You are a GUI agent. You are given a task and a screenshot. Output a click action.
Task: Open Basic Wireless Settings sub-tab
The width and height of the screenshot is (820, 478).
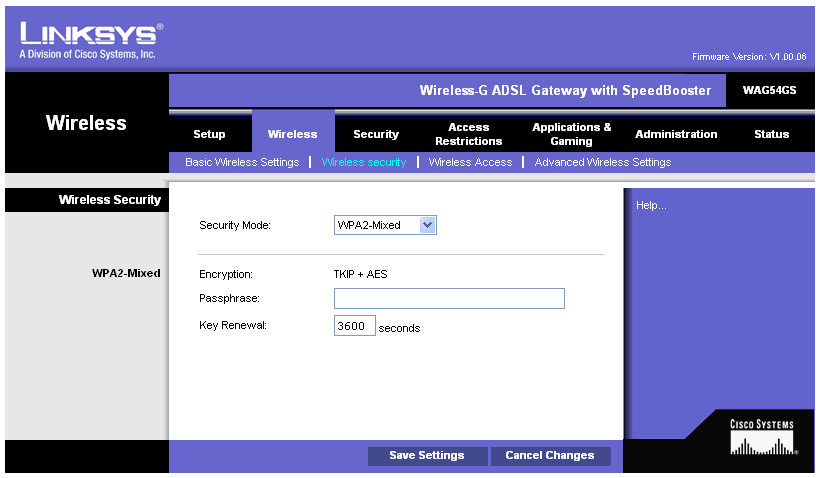[242, 162]
